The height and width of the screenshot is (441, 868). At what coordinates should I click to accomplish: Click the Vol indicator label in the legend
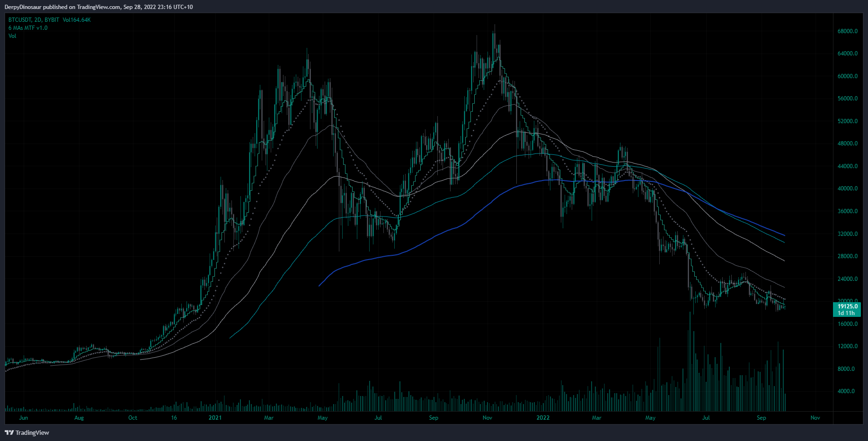[12, 36]
